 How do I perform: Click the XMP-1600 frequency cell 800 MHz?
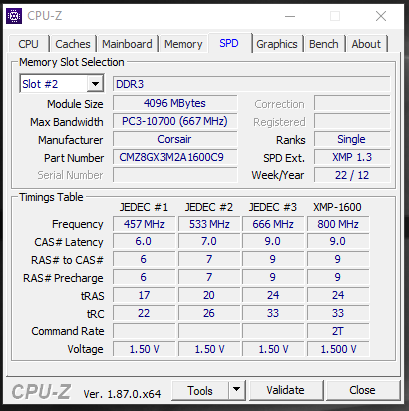pos(338,224)
